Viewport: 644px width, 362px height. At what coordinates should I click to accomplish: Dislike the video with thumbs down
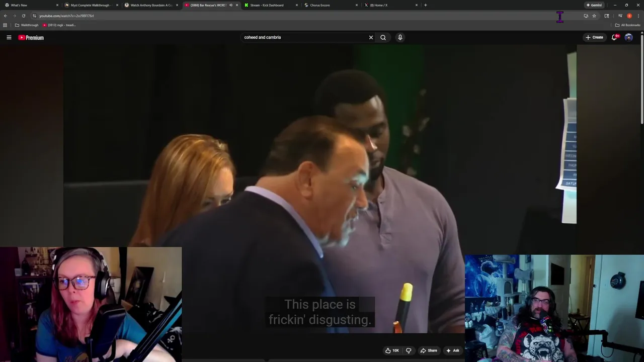click(x=409, y=350)
